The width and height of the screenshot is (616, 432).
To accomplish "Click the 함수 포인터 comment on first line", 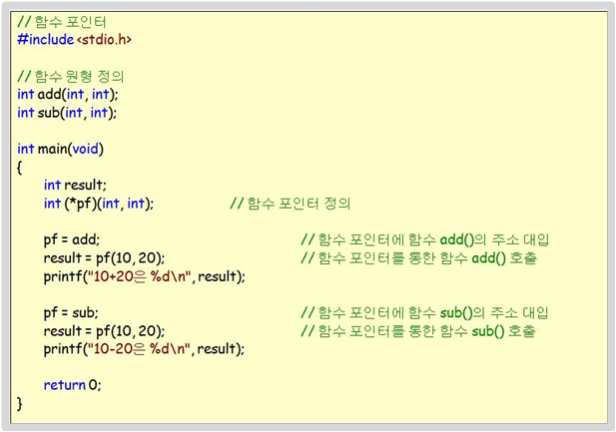I will pos(62,22).
